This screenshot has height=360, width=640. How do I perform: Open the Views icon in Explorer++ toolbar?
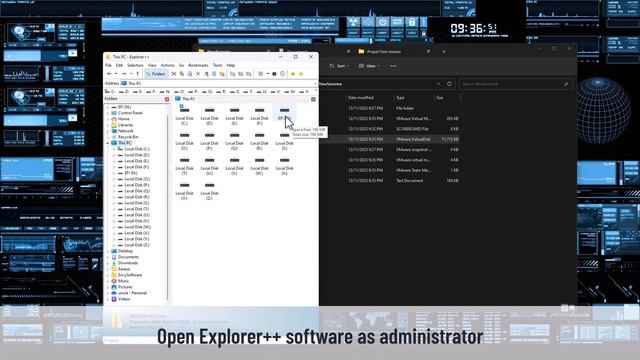(x=260, y=74)
